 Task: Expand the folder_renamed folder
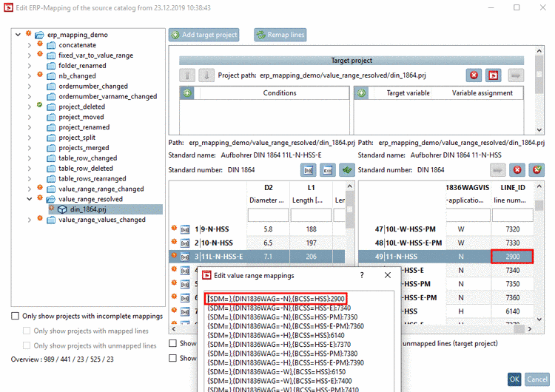click(30, 65)
